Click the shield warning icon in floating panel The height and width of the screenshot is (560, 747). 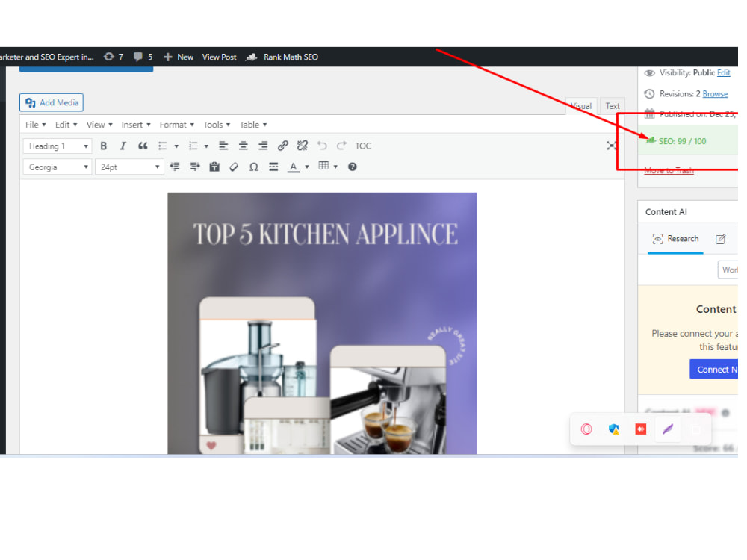(x=613, y=429)
